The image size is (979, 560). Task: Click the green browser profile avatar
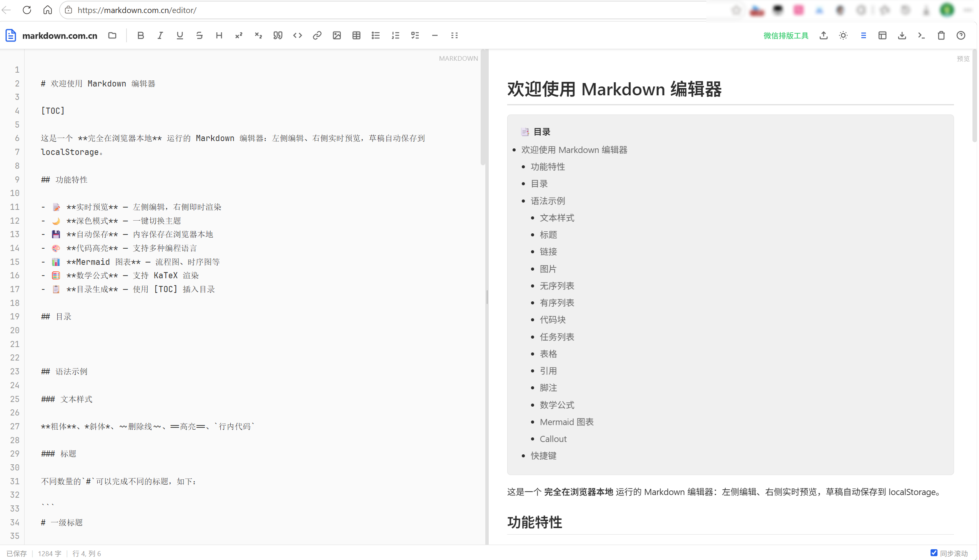(947, 10)
